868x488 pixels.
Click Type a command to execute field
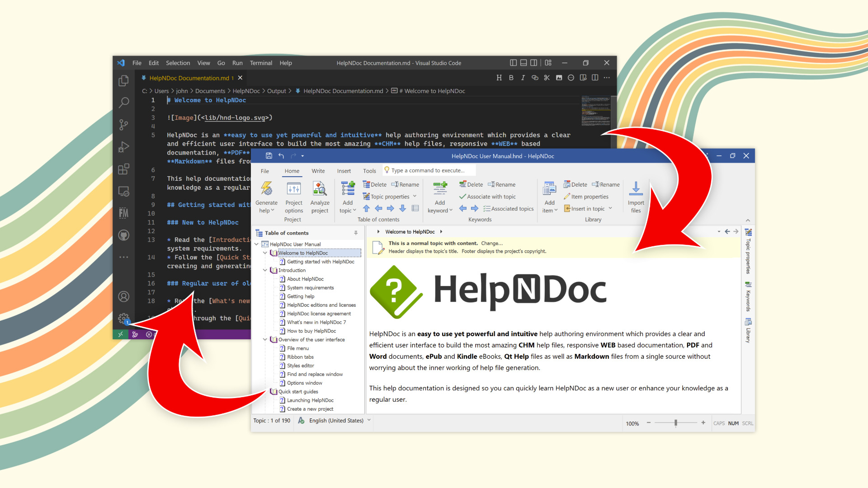[x=429, y=170]
